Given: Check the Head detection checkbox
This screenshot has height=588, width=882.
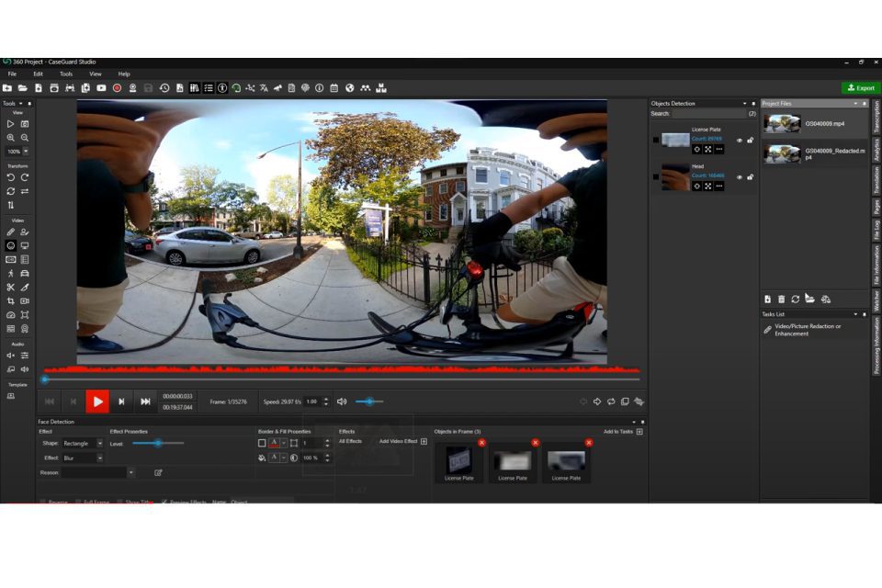Looking at the screenshot, I should (656, 176).
